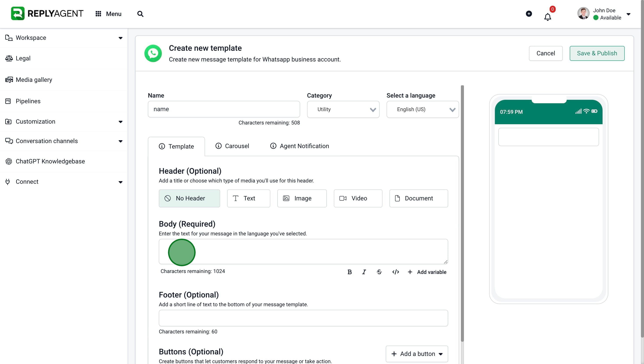Expand the Customization caret arrow

(120, 122)
